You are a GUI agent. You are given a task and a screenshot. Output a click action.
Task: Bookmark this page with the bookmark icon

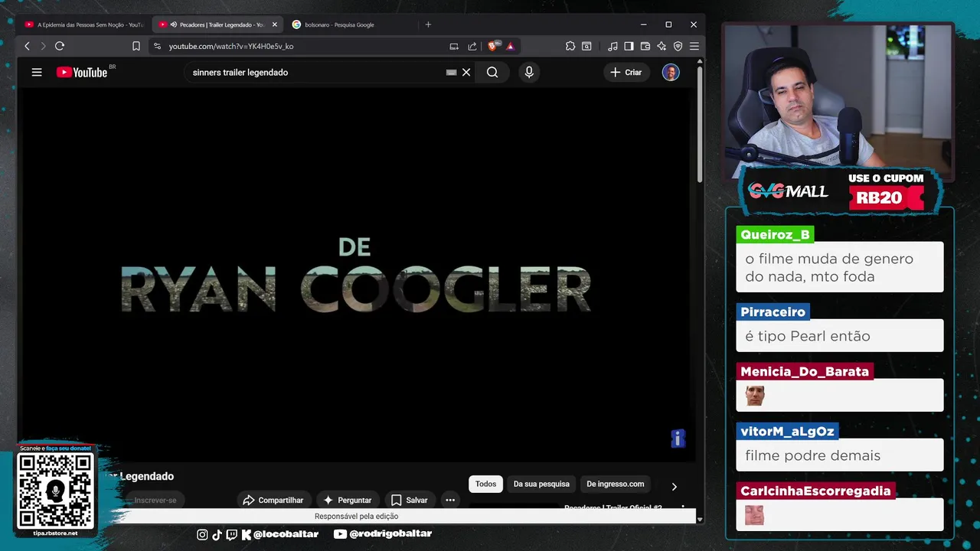136,46
